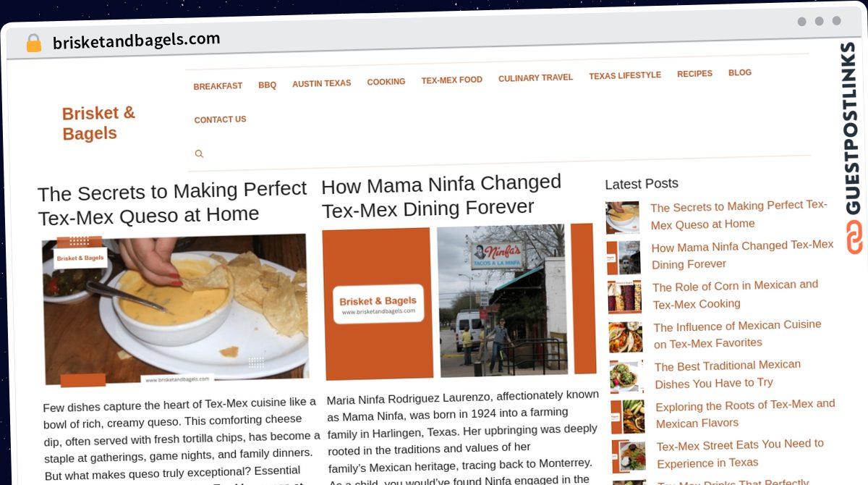Go to the Austin Texas category
This screenshot has height=485, width=868.
[x=321, y=84]
